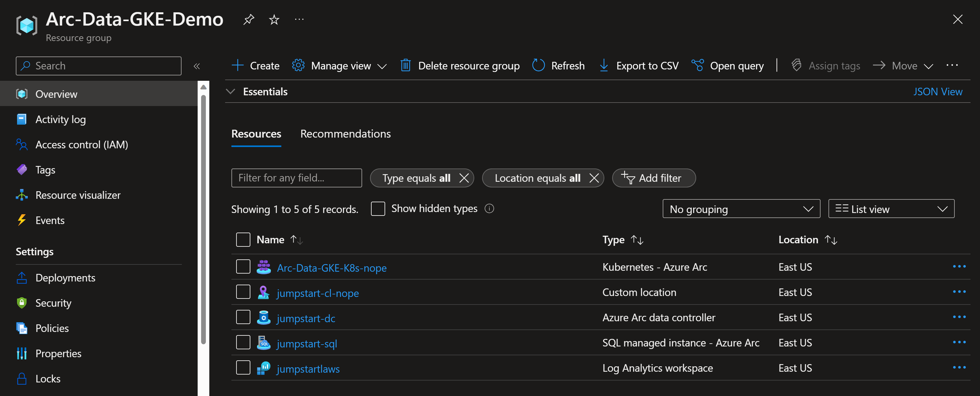Enable Show hidden types checkbox

(378, 209)
